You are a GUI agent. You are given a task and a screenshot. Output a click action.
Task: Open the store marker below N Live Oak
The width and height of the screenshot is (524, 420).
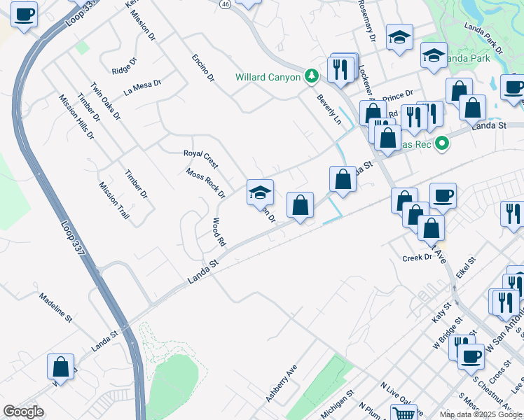(x=404, y=414)
